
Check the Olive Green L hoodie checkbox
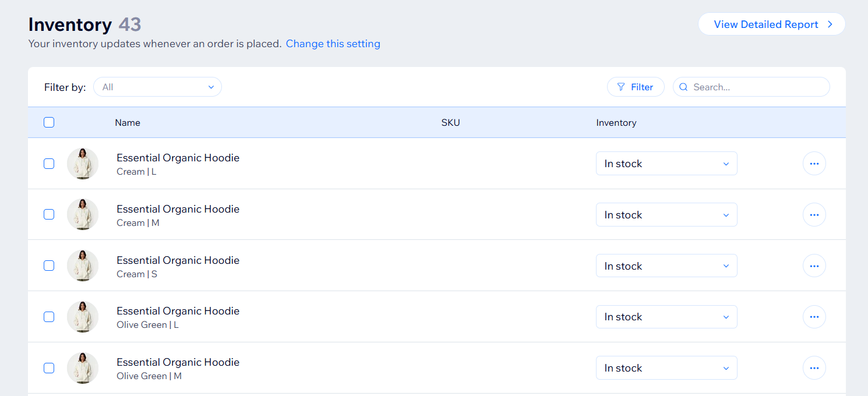click(x=49, y=317)
